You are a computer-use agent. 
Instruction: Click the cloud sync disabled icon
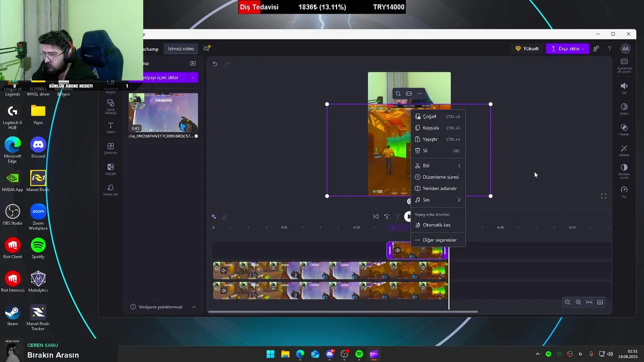pos(207,48)
